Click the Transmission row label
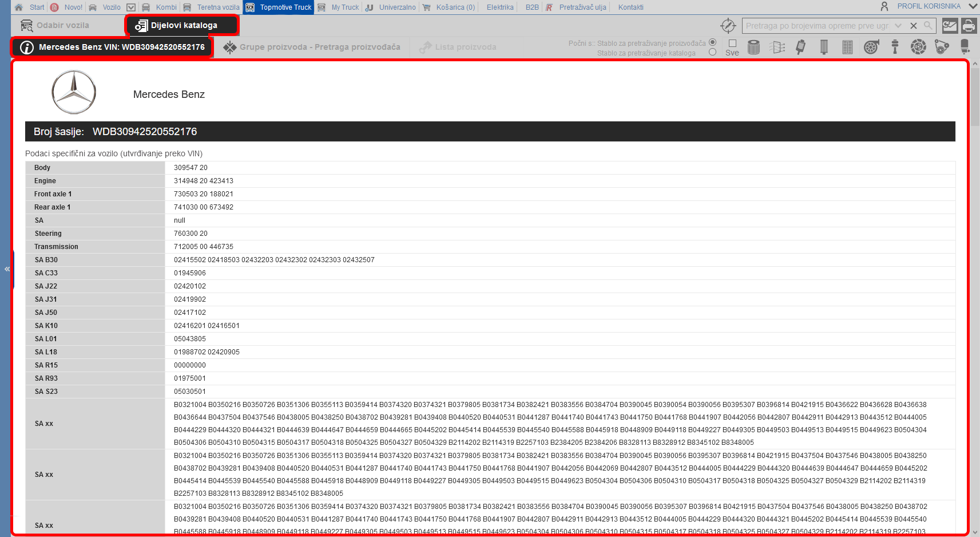980x537 pixels. coord(56,247)
